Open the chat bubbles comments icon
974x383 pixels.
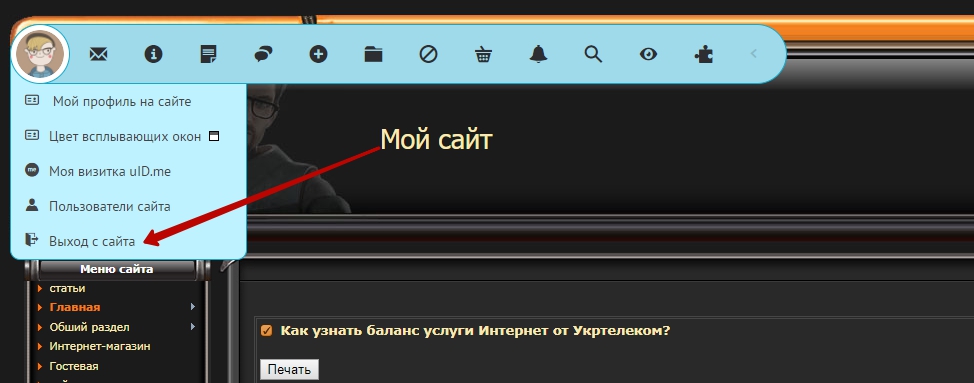tap(263, 55)
